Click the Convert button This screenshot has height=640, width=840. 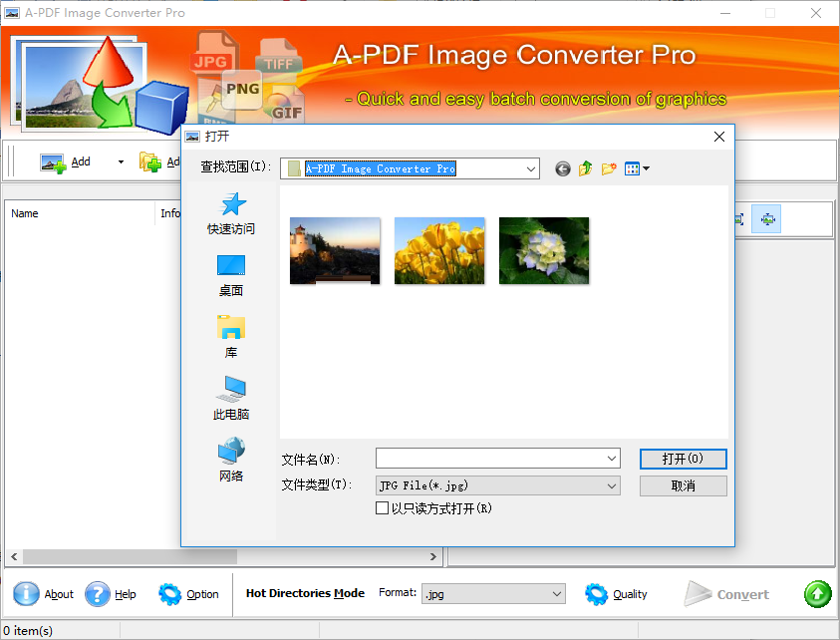point(727,594)
